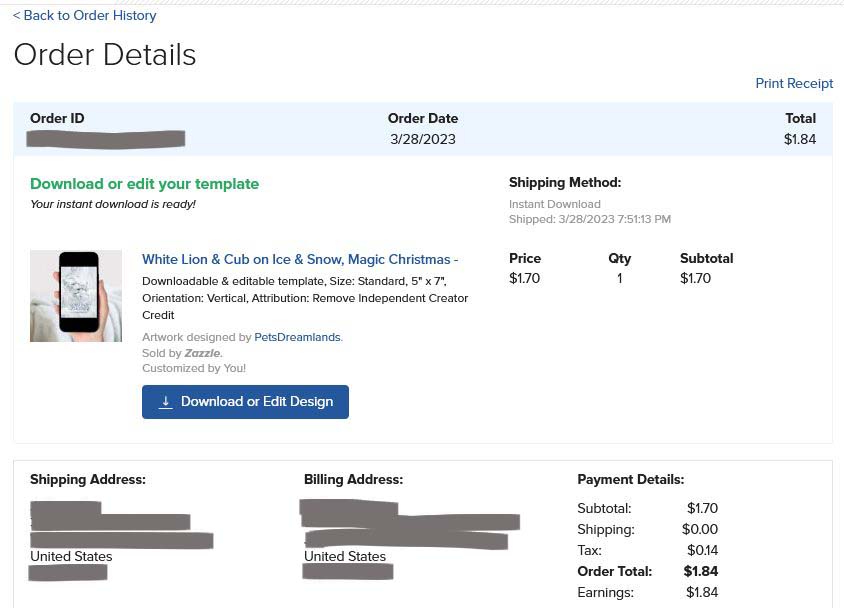Click the quantity value 1
This screenshot has height=608, width=844.
point(620,279)
